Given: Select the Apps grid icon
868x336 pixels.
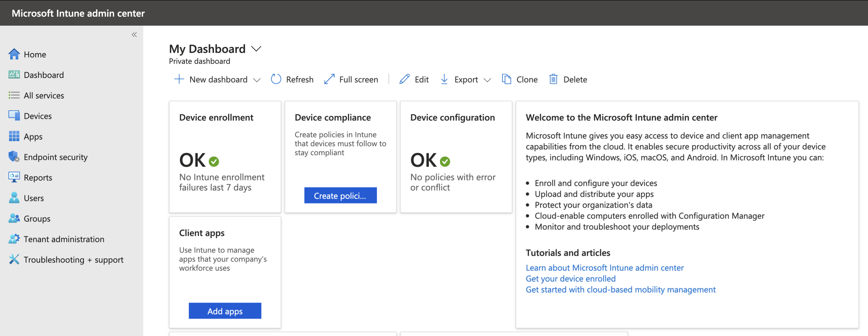Looking at the screenshot, I should [14, 136].
